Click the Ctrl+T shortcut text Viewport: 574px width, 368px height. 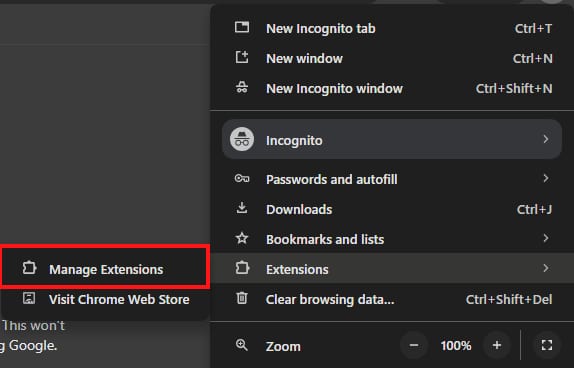coord(533,28)
